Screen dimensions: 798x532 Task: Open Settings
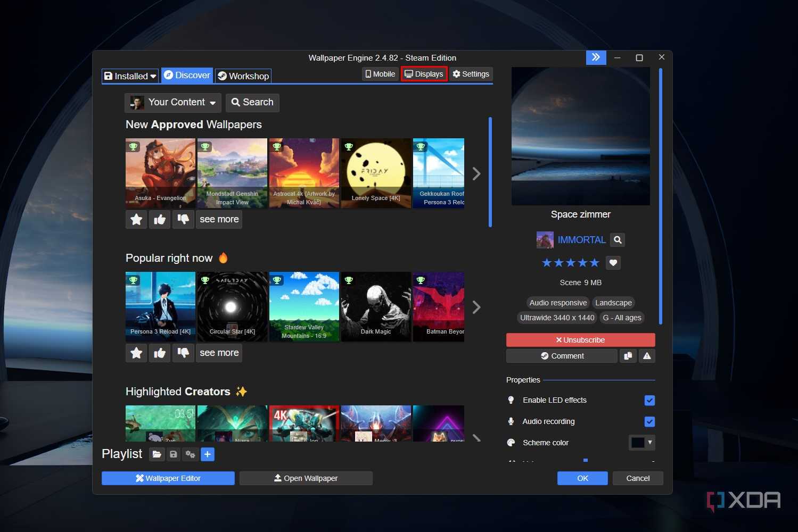471,74
